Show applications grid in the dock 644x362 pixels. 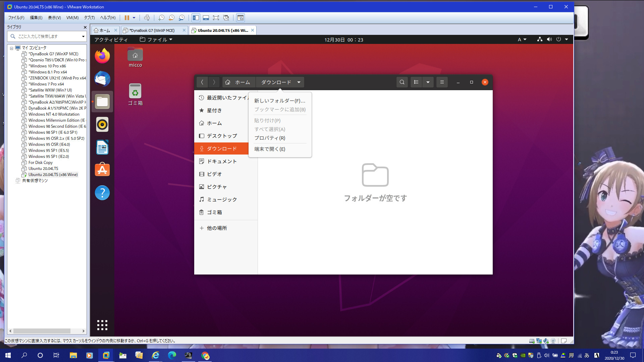point(102,325)
